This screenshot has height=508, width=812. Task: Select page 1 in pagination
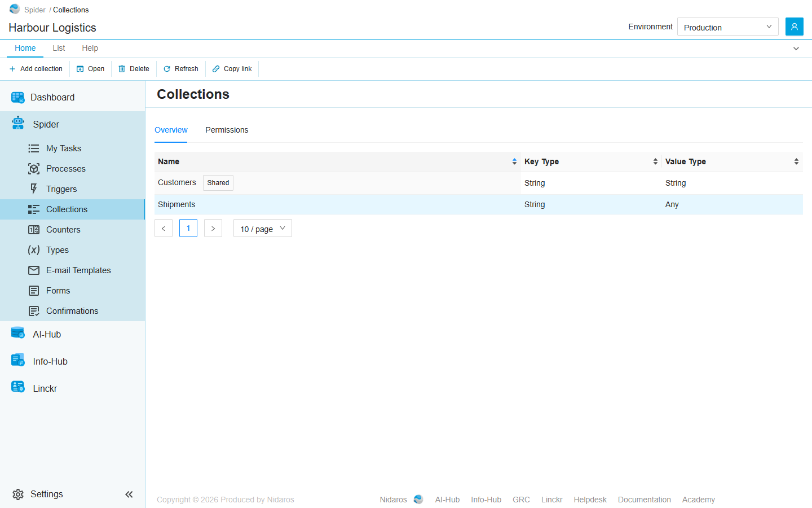(188, 228)
